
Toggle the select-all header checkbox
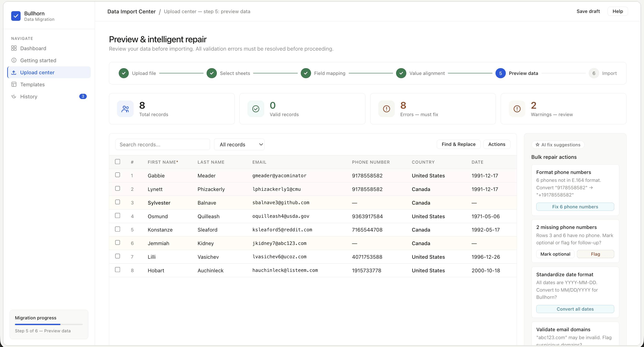click(x=117, y=162)
